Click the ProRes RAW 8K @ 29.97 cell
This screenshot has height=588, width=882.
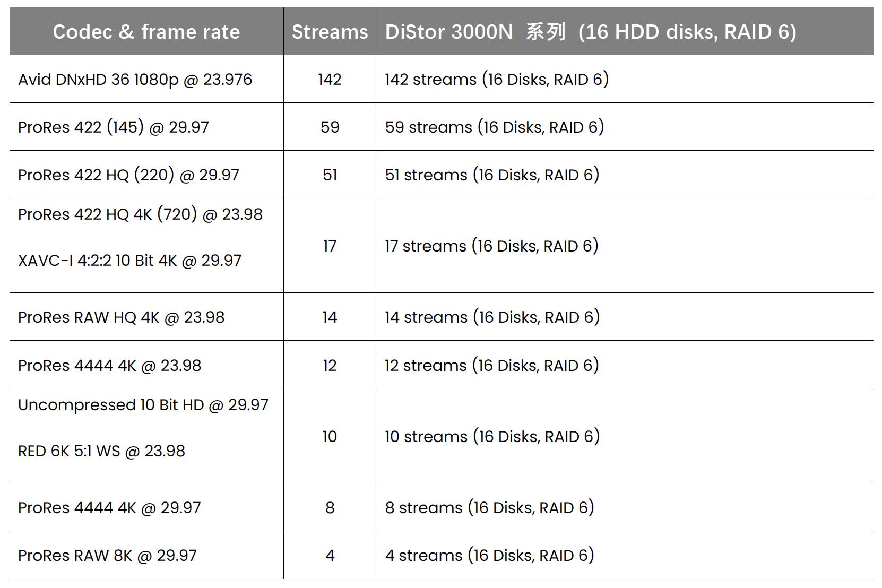click(107, 556)
